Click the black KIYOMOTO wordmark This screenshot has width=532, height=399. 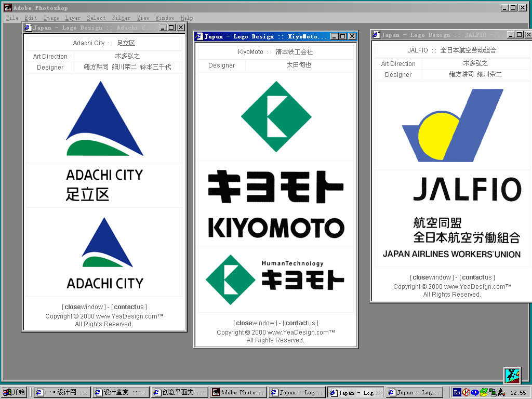[276, 228]
